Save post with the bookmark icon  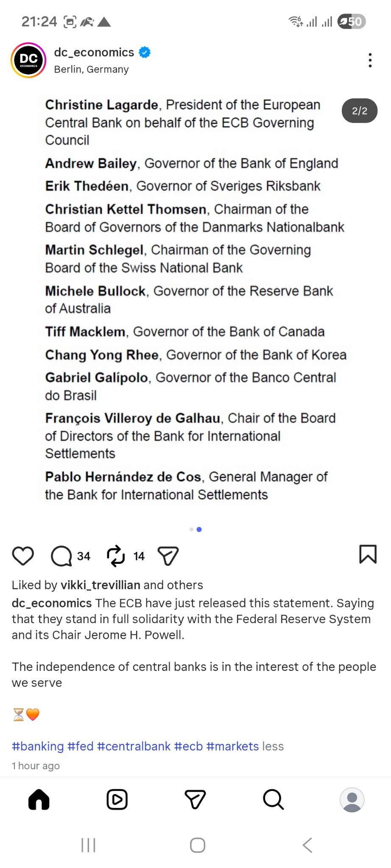click(x=368, y=554)
